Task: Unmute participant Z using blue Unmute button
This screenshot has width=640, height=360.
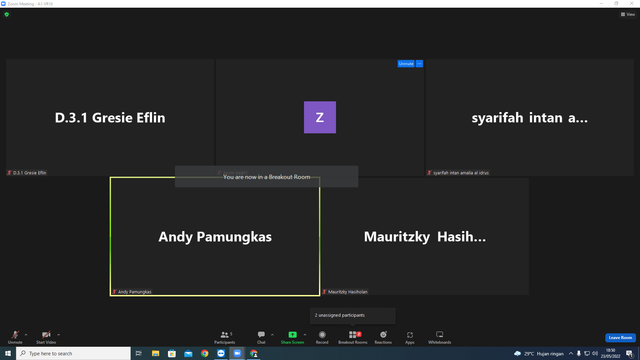Action: (406, 64)
